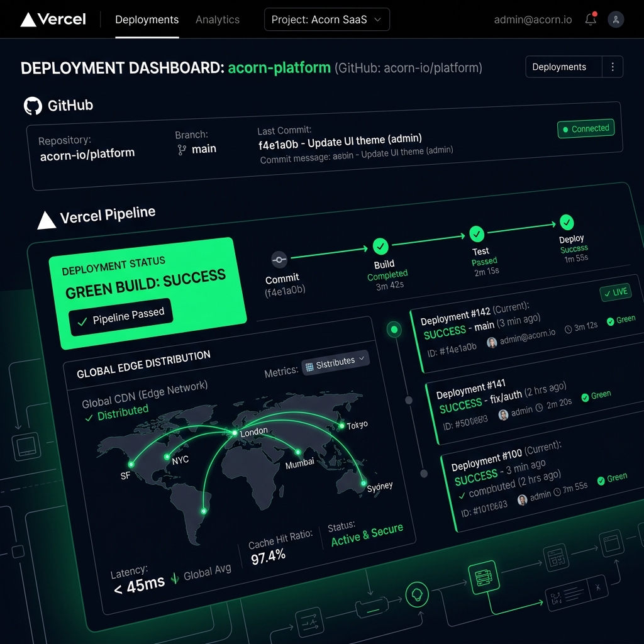
Task: Click the check icon in Pipeline Passed
Action: pos(82,321)
